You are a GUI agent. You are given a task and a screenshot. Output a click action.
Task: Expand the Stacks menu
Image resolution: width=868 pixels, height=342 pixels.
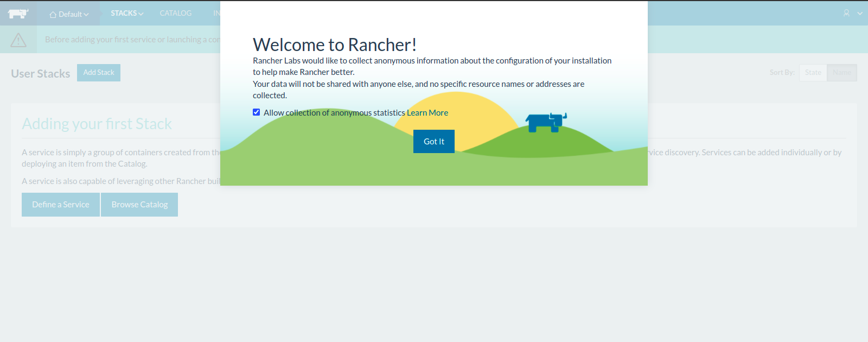[x=127, y=13]
